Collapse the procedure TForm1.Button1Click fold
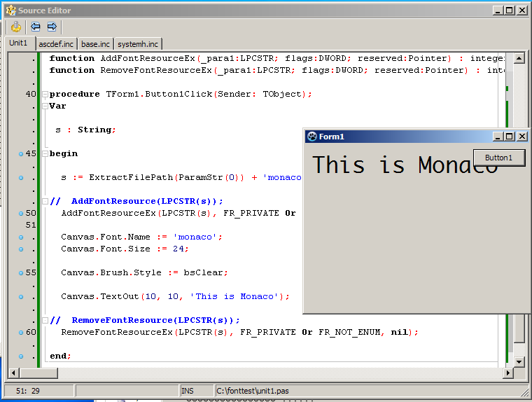Image resolution: width=532 pixels, height=402 pixels. click(45, 95)
